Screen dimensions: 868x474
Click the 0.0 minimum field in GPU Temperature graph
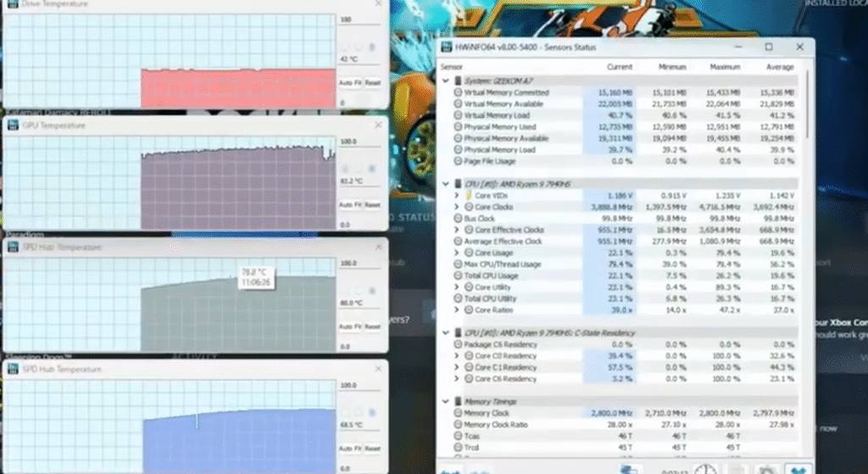(359, 225)
